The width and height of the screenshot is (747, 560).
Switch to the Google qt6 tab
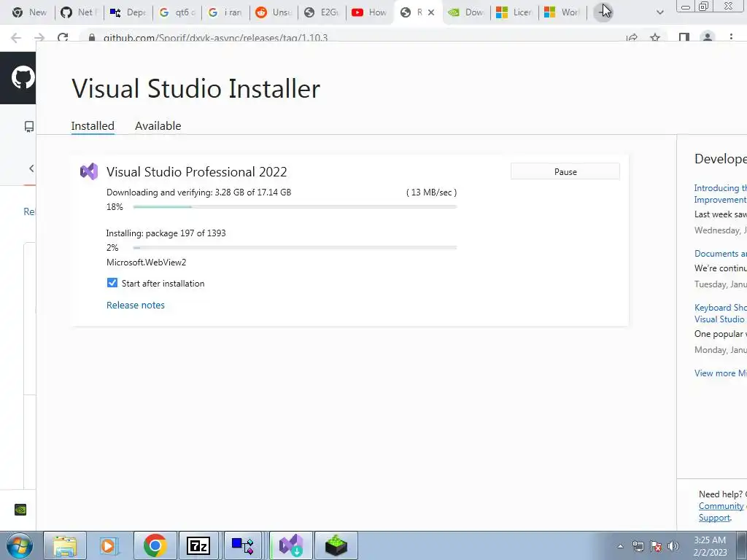(x=177, y=12)
